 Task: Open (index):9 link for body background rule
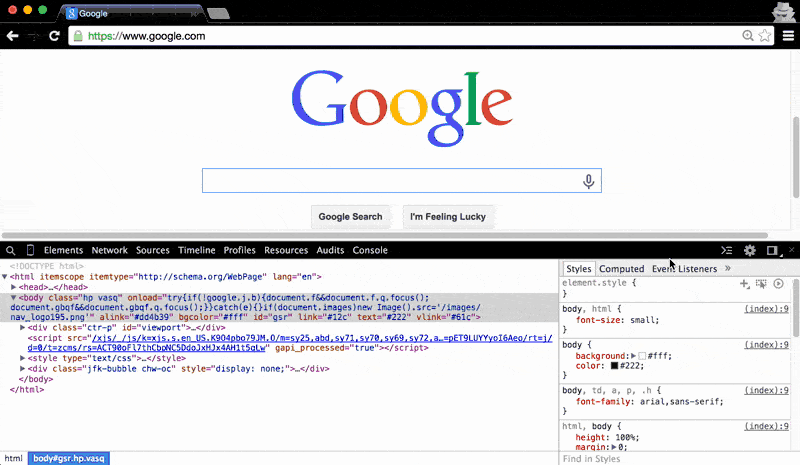coord(766,345)
